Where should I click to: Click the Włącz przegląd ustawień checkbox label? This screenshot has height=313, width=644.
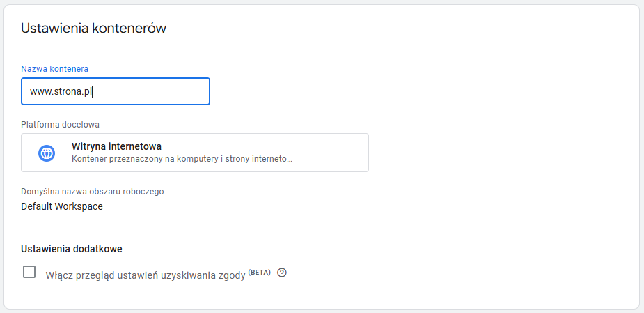[145, 275]
